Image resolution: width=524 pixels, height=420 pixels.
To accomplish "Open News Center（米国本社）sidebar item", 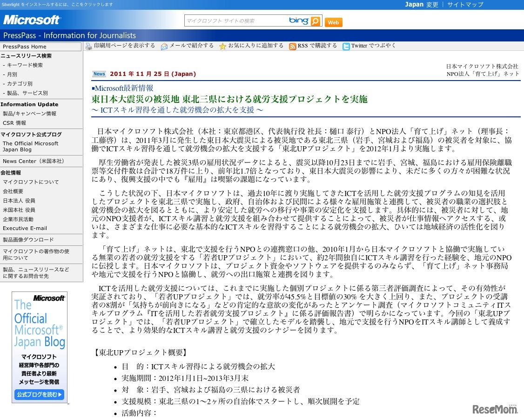I will (34, 161).
